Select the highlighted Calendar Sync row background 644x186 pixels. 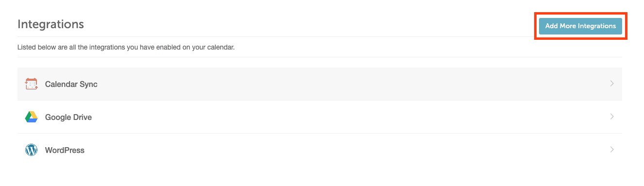click(320, 84)
